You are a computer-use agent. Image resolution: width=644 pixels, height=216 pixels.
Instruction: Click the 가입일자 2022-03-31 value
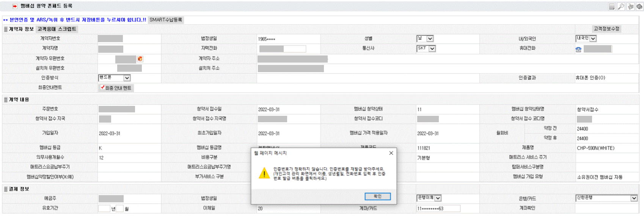(110, 134)
